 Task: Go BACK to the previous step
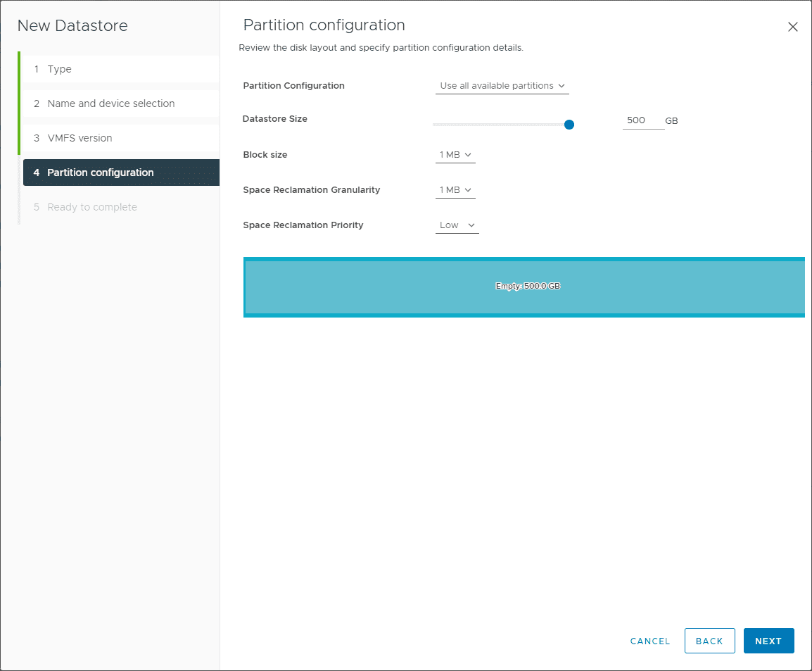(709, 641)
